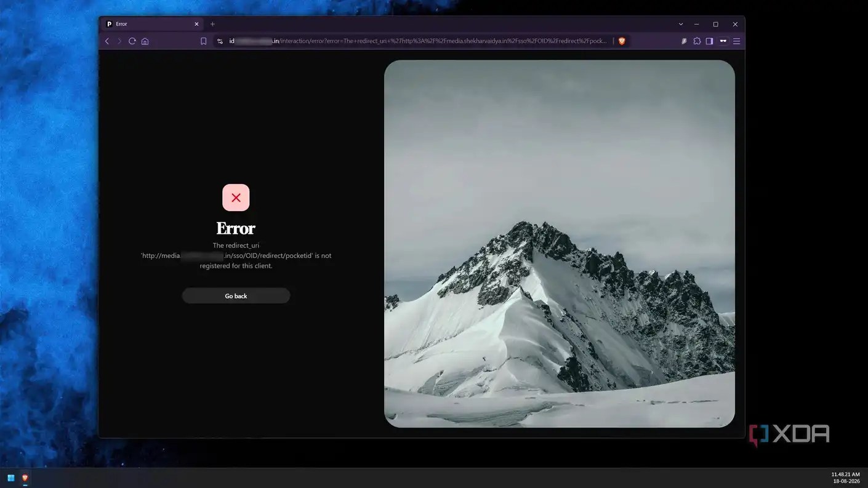Click the address bar URL
Image resolution: width=868 pixels, height=488 pixels.
click(418, 41)
